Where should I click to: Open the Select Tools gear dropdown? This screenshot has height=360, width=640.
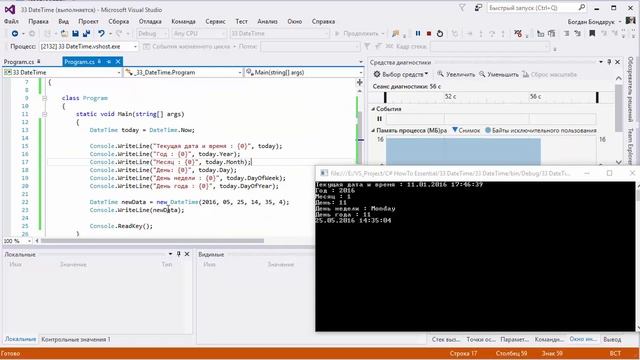click(401, 74)
